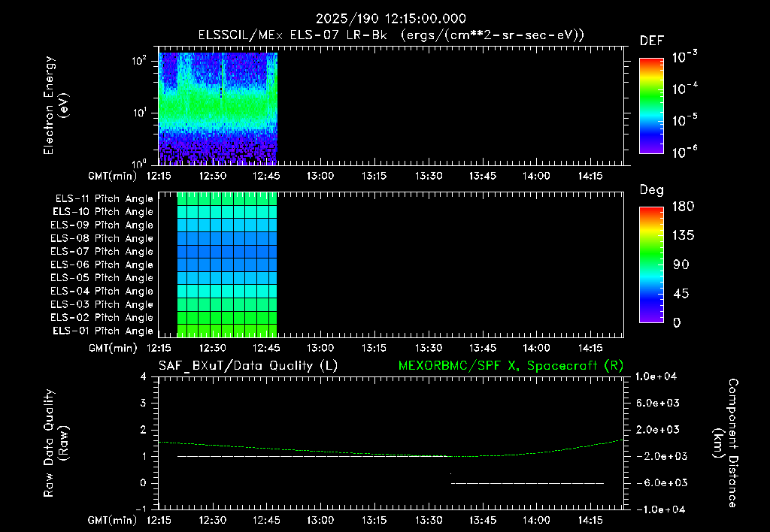
Task: Click the 1.0e+04 right axis tick value
Action: tap(656, 376)
